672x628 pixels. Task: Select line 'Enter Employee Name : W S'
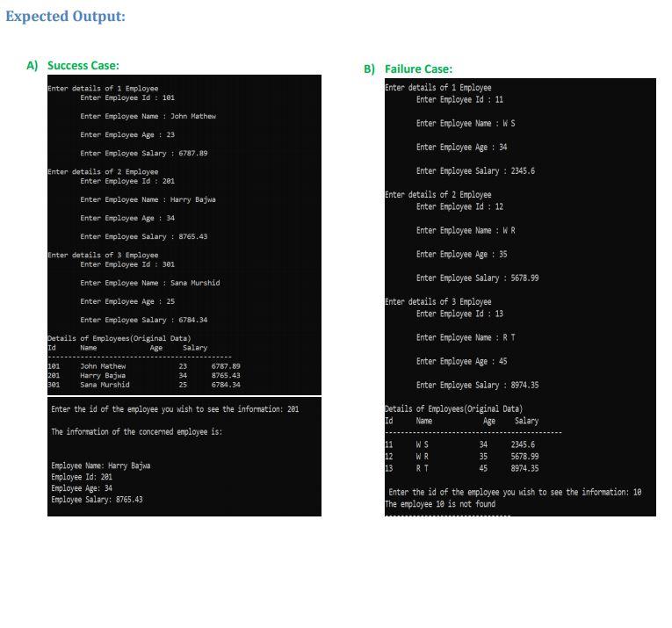[x=466, y=123]
